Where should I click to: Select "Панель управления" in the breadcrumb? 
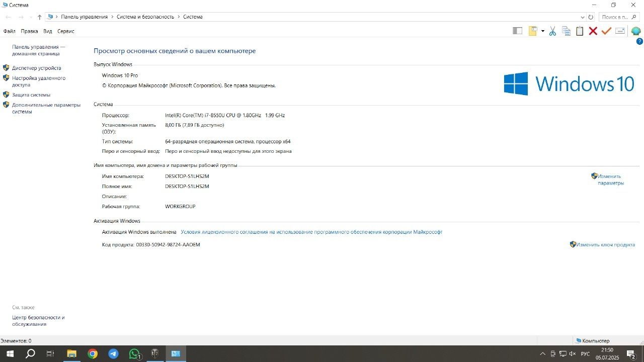(85, 17)
